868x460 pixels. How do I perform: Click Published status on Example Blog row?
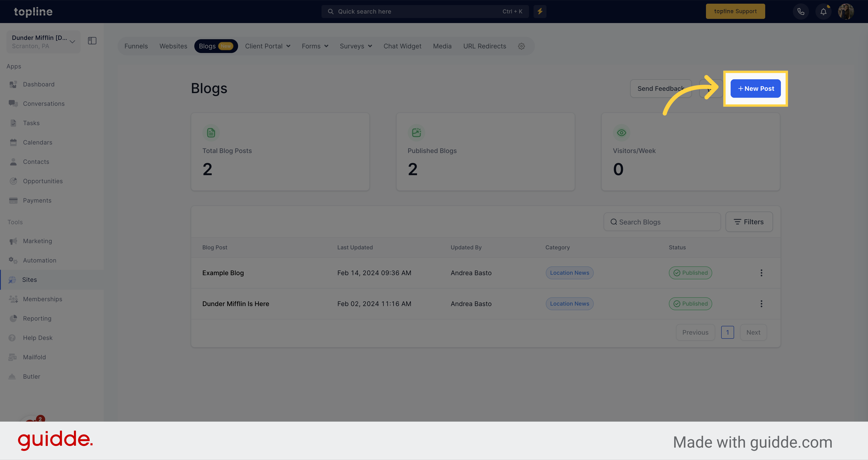690,273
